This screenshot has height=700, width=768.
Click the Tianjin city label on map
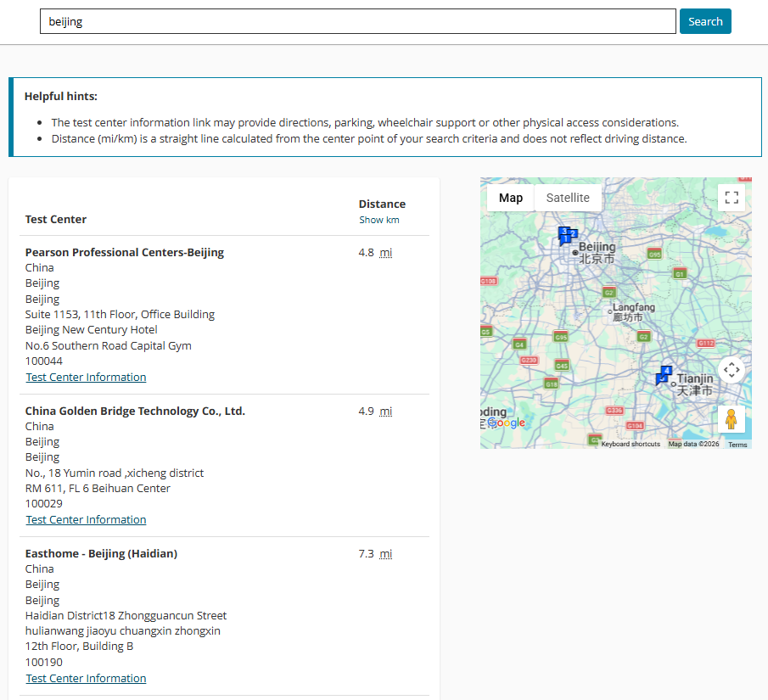click(x=695, y=384)
